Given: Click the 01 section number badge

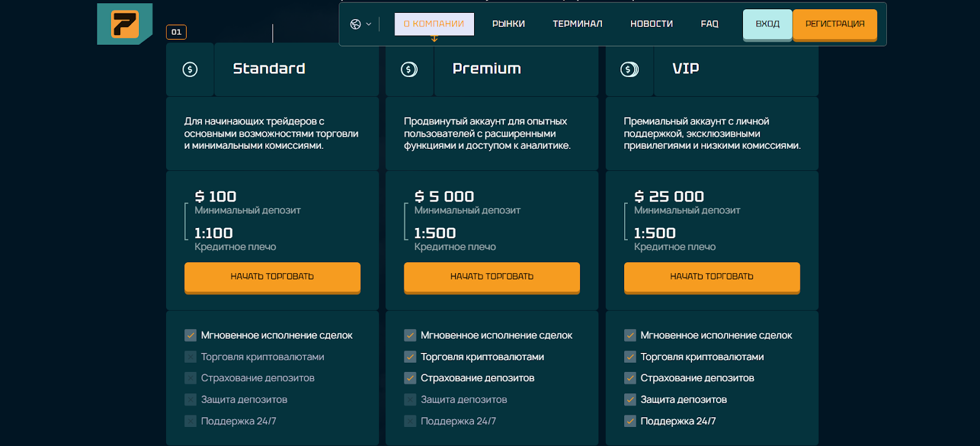Looking at the screenshot, I should coord(176,32).
